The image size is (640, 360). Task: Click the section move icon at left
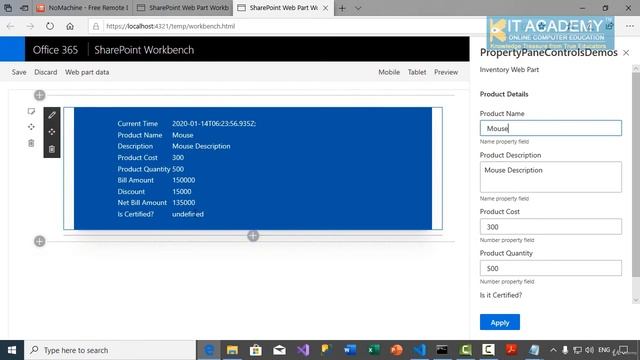tap(31, 127)
